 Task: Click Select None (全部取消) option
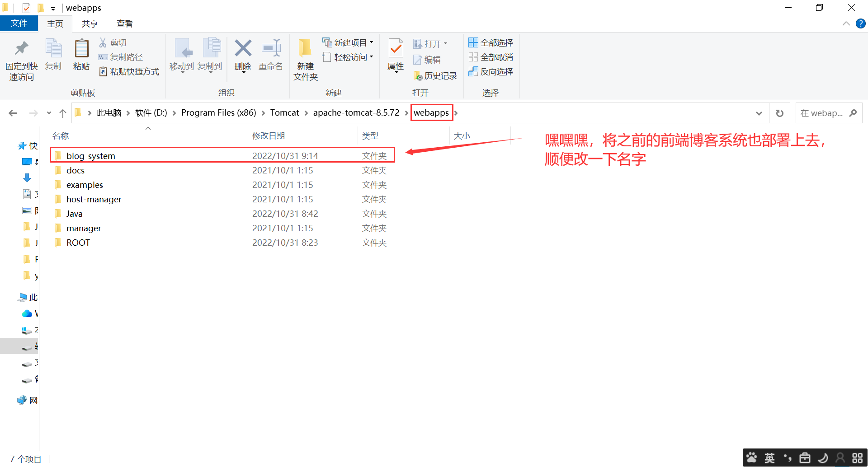point(491,57)
